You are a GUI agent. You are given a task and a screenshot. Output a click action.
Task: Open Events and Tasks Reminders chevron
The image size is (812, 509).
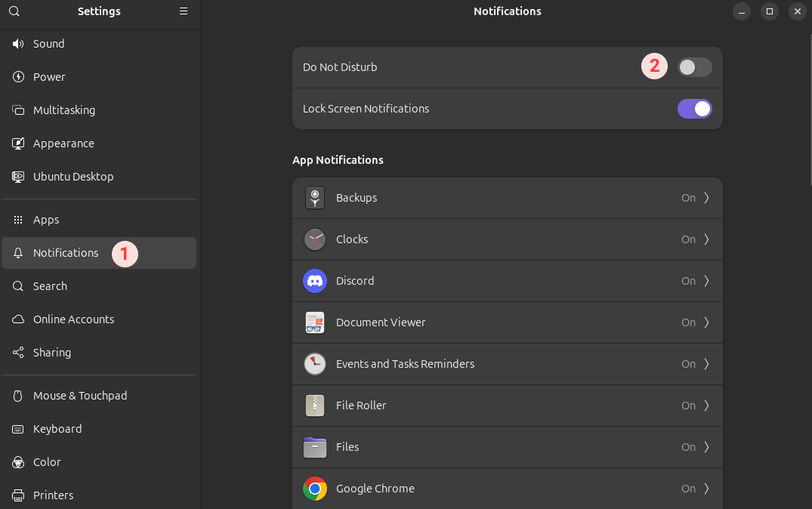click(x=706, y=364)
